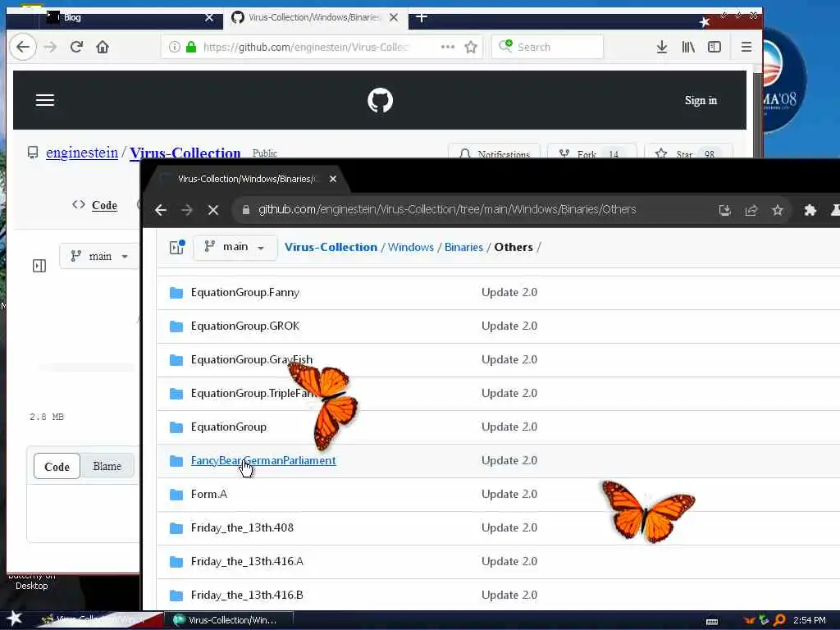The height and width of the screenshot is (630, 840).
Task: Expand file tree icon in Chrome page
Action: (177, 247)
